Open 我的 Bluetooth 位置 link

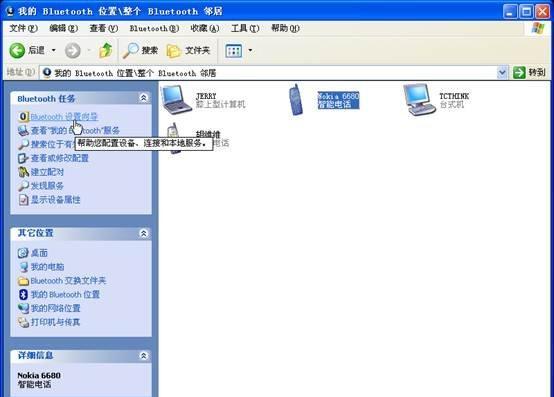click(x=65, y=295)
